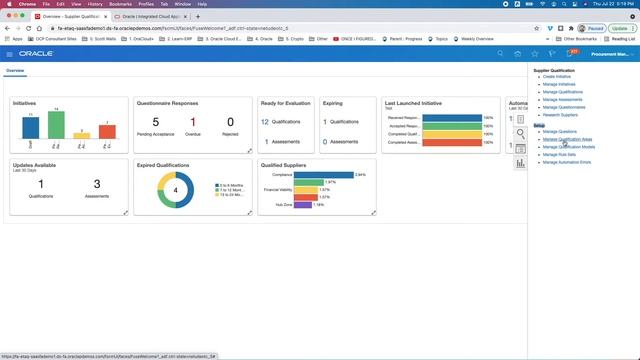Open the Search magnifier icon in side tab
640x360 pixels.
520,133
